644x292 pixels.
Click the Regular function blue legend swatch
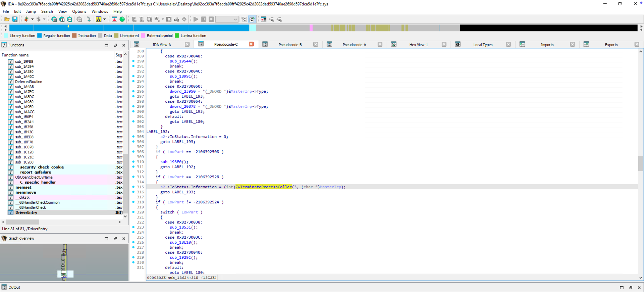40,36
